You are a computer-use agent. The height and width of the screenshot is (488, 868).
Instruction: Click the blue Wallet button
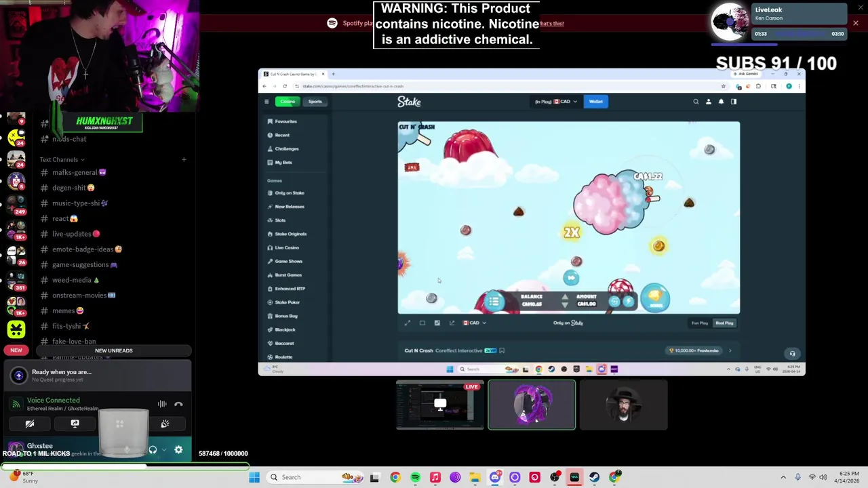point(595,102)
